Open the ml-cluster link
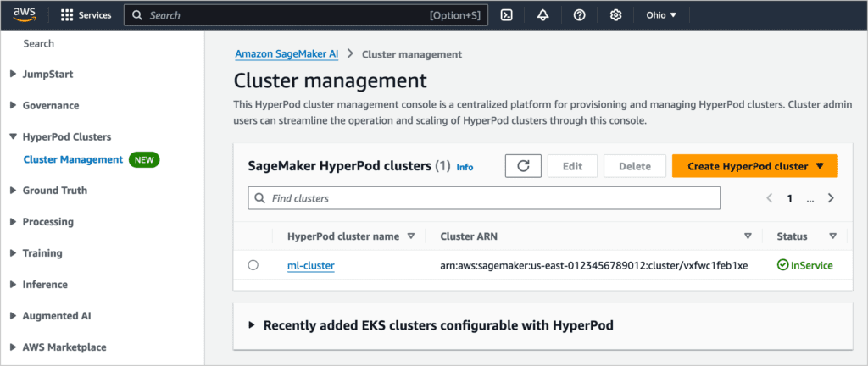The width and height of the screenshot is (868, 366). click(310, 265)
